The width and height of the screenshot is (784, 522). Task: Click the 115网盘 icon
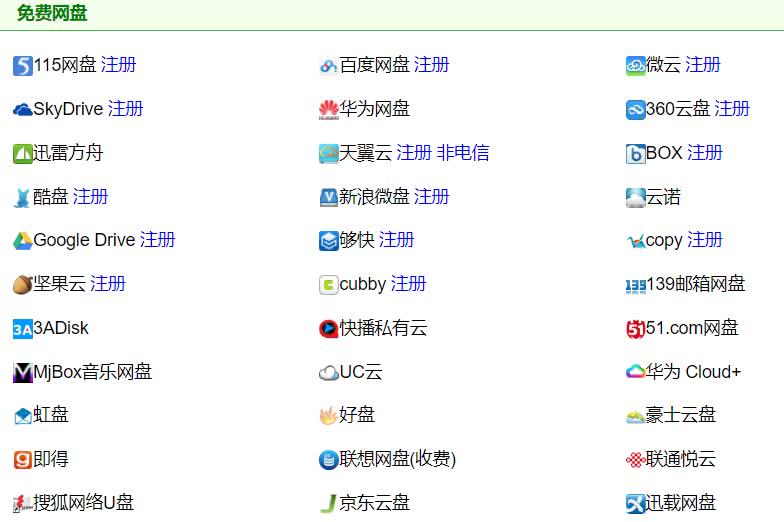coord(22,66)
